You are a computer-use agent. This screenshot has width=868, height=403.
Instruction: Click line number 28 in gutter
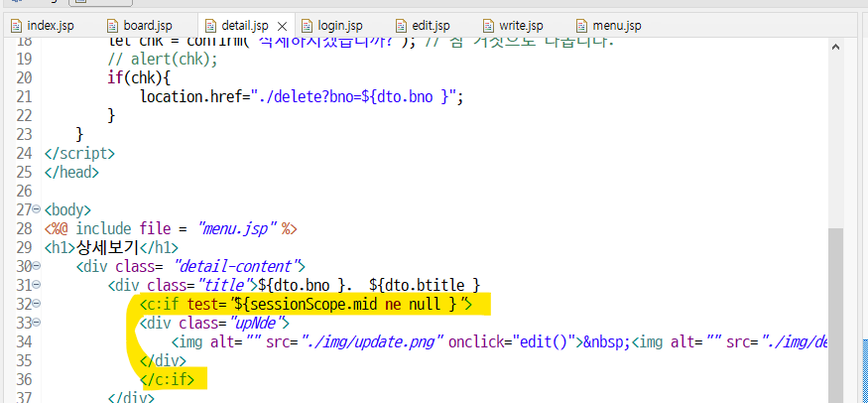pyautogui.click(x=22, y=228)
